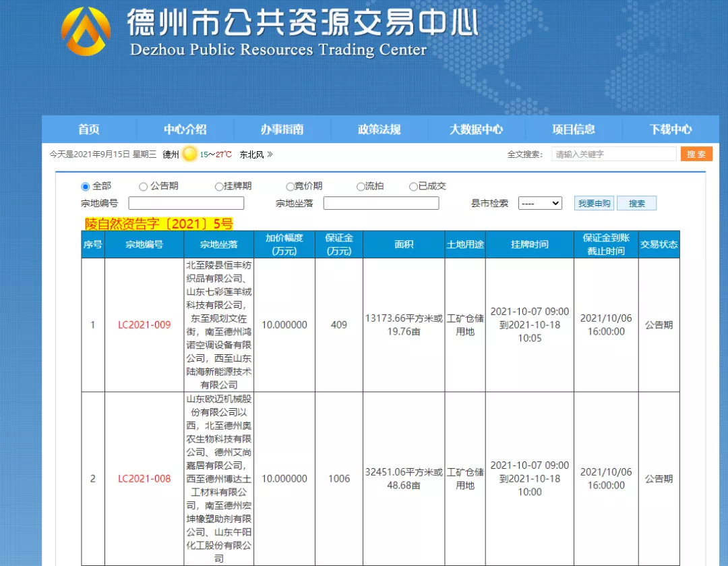Open the 项目信息 menu item

click(574, 129)
